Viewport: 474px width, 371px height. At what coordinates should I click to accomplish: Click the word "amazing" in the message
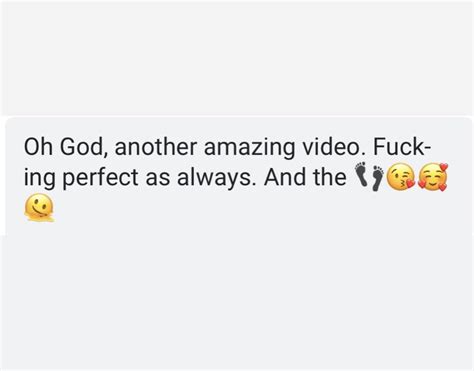click(x=250, y=148)
